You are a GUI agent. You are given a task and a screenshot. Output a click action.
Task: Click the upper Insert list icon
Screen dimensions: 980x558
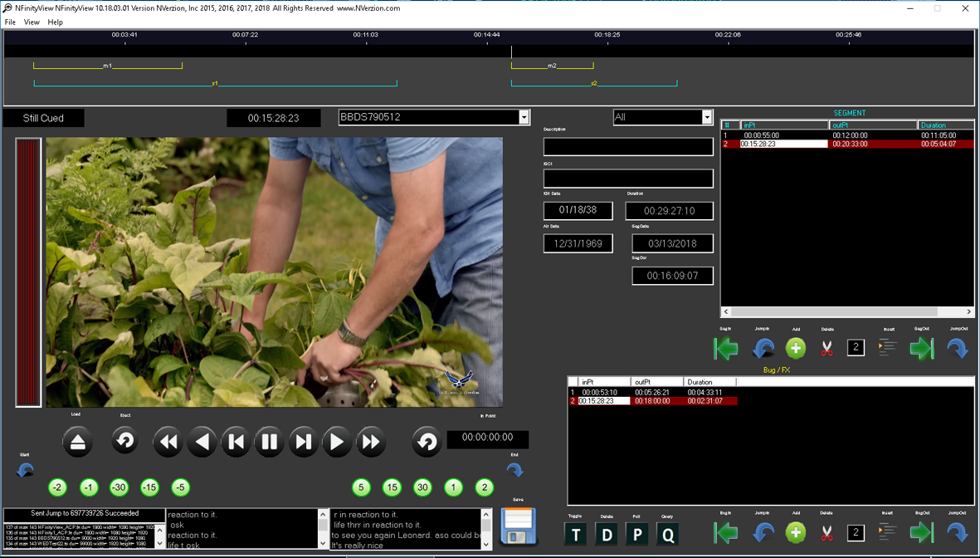[888, 349]
